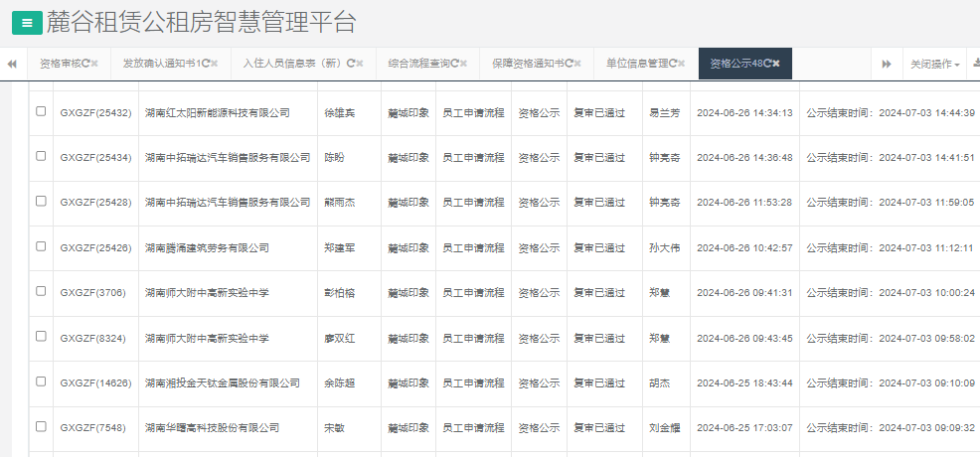The height and width of the screenshot is (457, 980).
Task: Click the export icon right of 关闭操作
Action: pos(976,63)
